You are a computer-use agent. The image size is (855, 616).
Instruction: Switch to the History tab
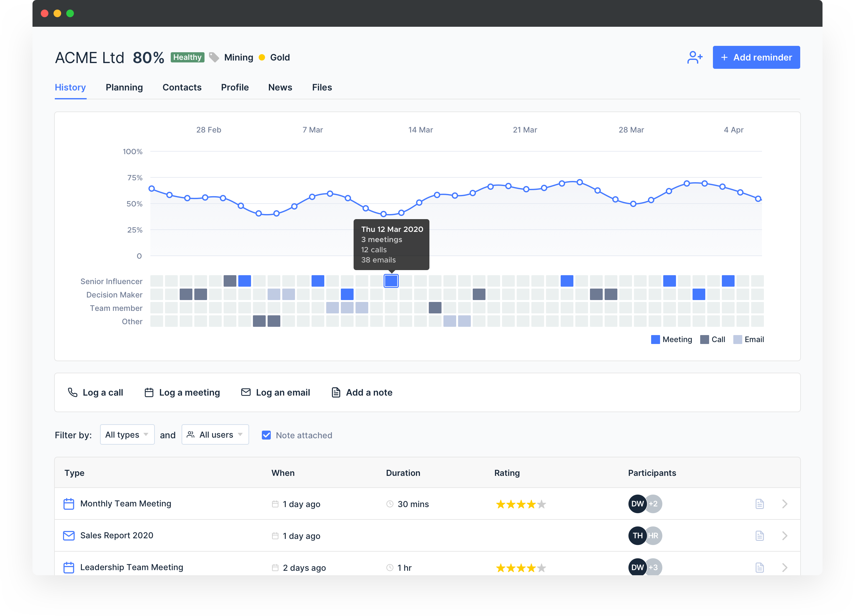coord(70,88)
